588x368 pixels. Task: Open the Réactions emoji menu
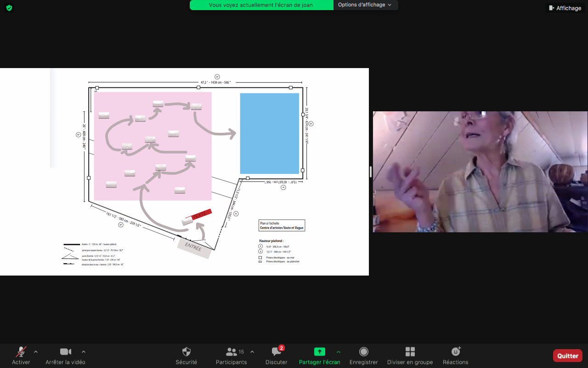point(455,355)
